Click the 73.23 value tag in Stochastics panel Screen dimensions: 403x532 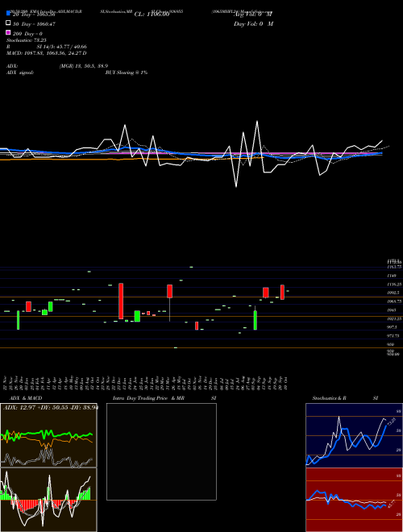(390, 422)
